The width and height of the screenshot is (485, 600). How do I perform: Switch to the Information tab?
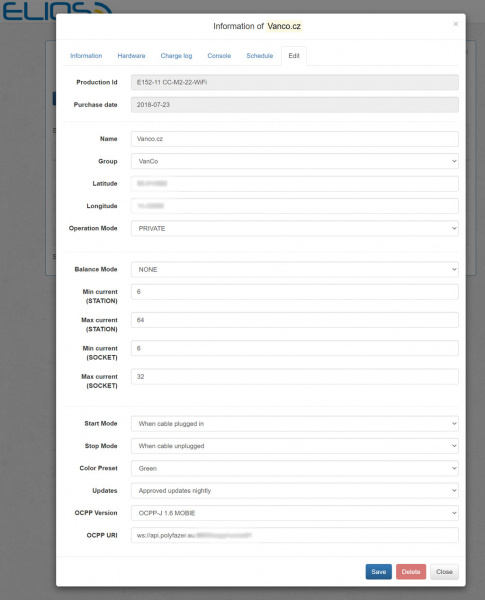click(86, 56)
